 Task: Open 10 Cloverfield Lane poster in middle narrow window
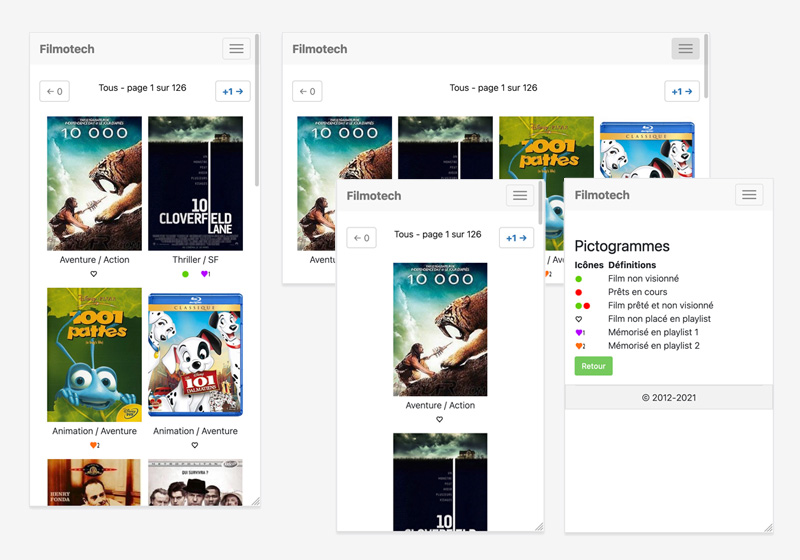(x=440, y=482)
